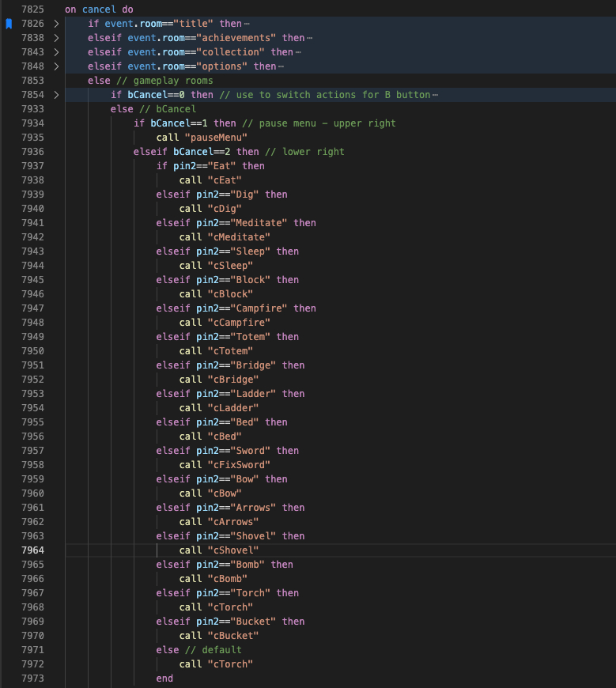Open the collapsed "options" block chevron
This screenshot has height=688, width=616.
click(x=56, y=66)
